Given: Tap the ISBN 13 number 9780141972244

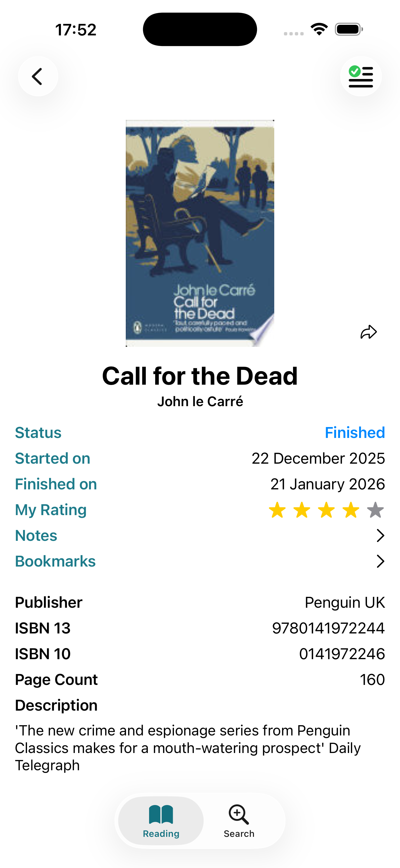Looking at the screenshot, I should (x=328, y=628).
